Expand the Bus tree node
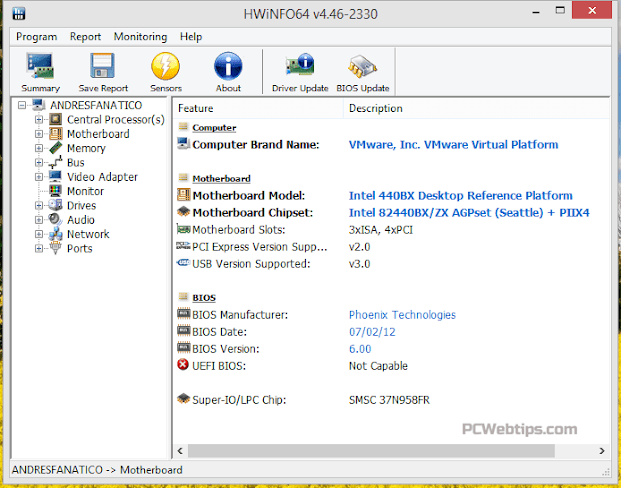Image resolution: width=621 pixels, height=488 pixels. click(39, 162)
